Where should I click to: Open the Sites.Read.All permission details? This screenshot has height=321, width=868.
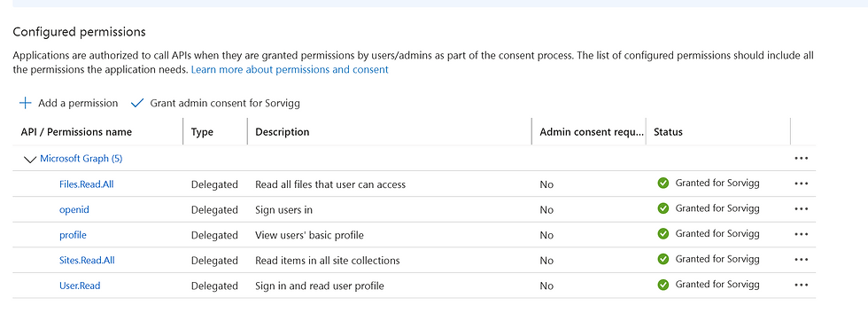click(x=87, y=260)
